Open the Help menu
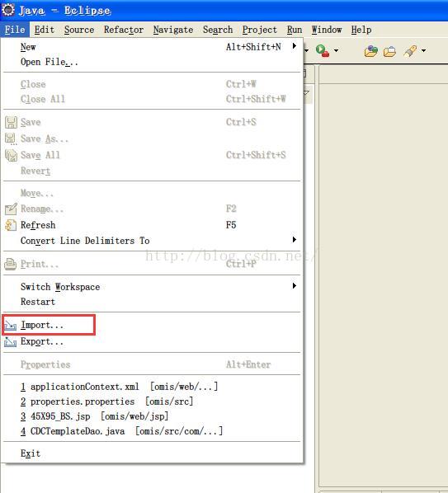 pyautogui.click(x=361, y=30)
